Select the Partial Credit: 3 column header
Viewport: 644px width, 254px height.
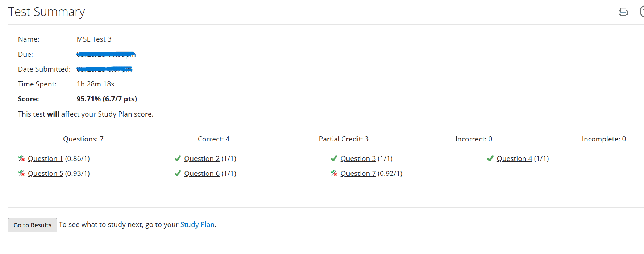tap(343, 139)
